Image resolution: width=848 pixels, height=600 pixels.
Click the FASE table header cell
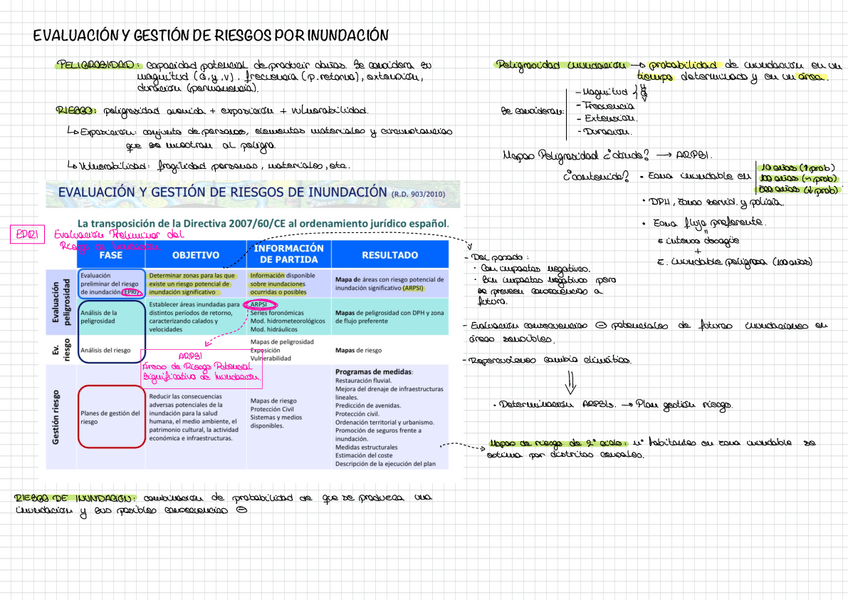tap(110, 254)
